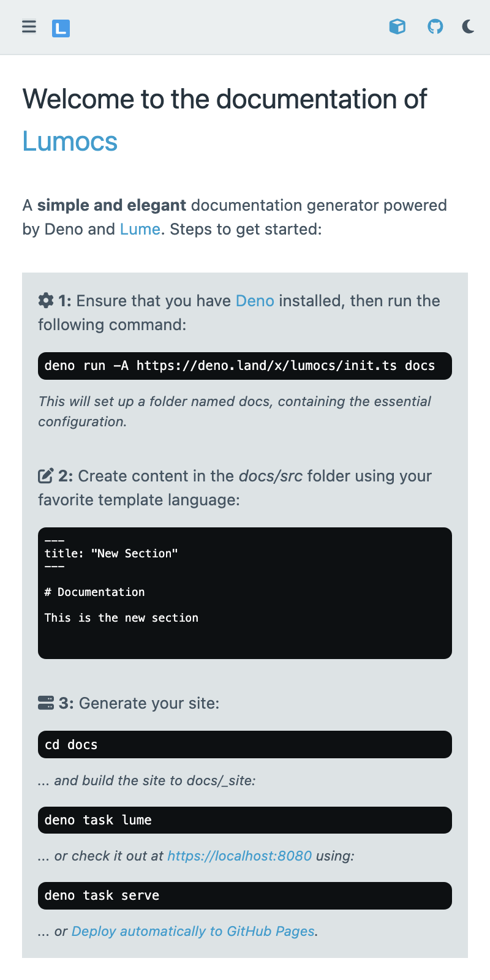Click the deno task lume command block
490x980 pixels.
[x=245, y=820]
